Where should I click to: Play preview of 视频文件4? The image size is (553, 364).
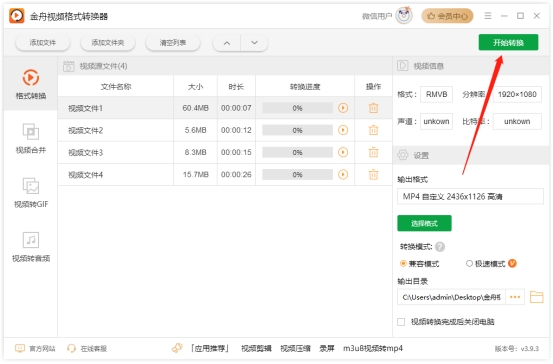tap(343, 174)
